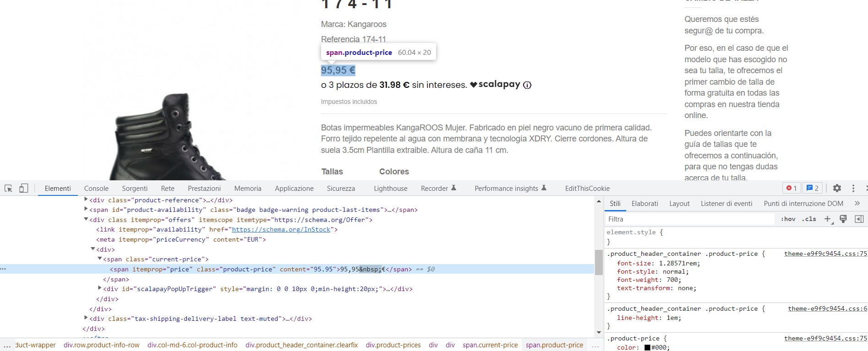The height and width of the screenshot is (351, 868).
Task: Switch to the Sorgenti tab
Action: tap(135, 189)
